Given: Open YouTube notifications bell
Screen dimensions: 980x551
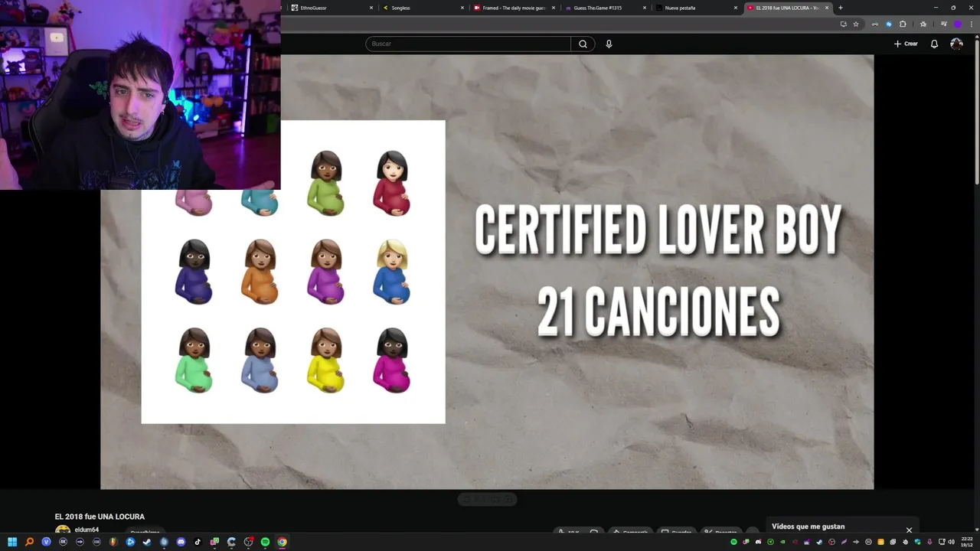Looking at the screenshot, I should pos(934,44).
